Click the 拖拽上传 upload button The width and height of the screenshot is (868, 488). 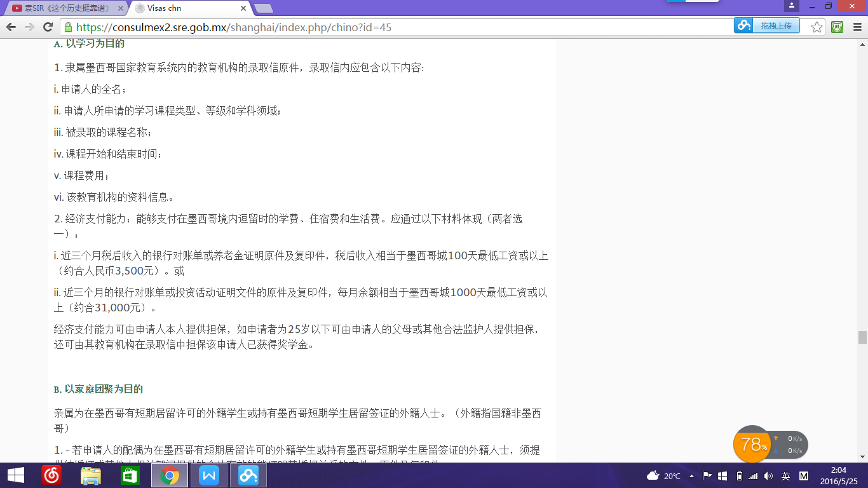click(767, 25)
